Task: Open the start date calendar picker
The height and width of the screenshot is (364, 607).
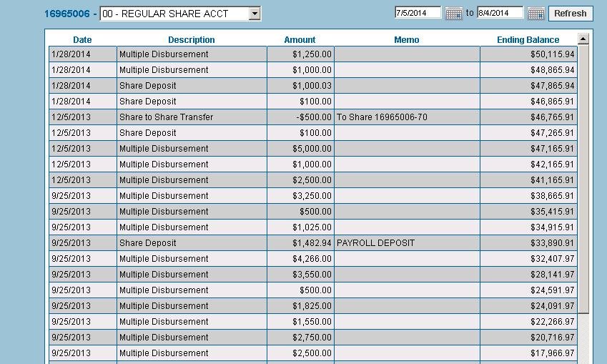Action: click(453, 14)
